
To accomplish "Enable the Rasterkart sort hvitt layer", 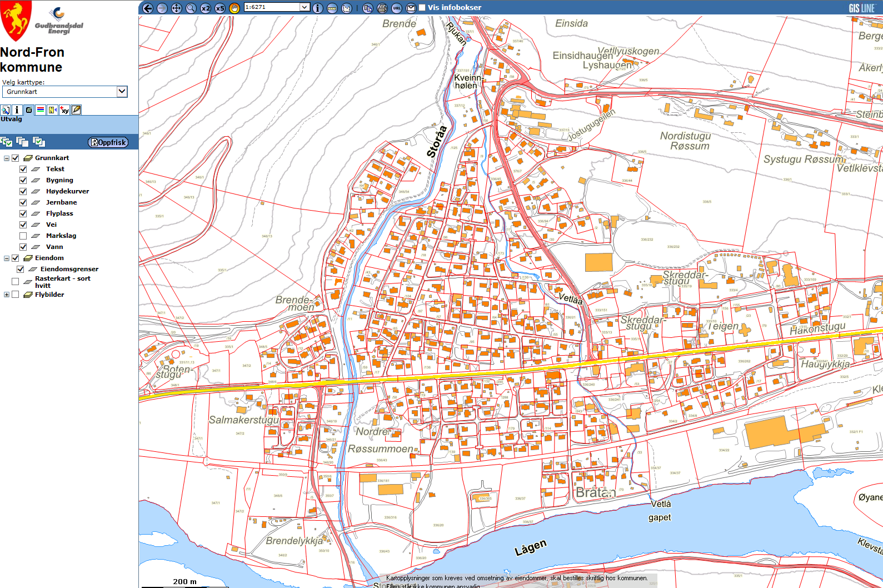I will click(x=15, y=282).
